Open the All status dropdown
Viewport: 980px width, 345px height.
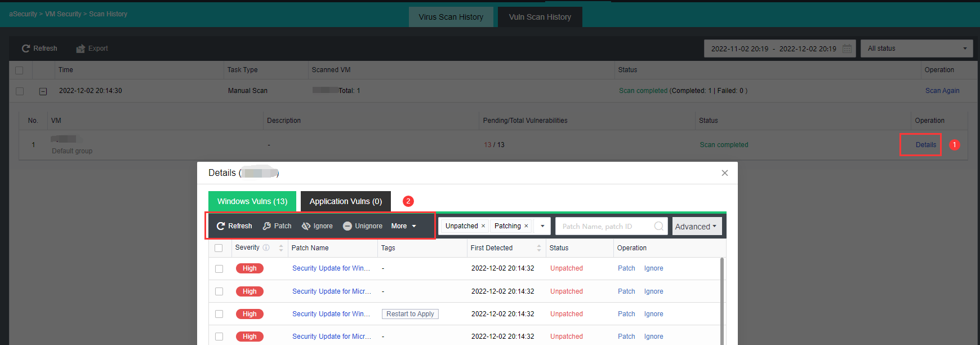pos(916,48)
